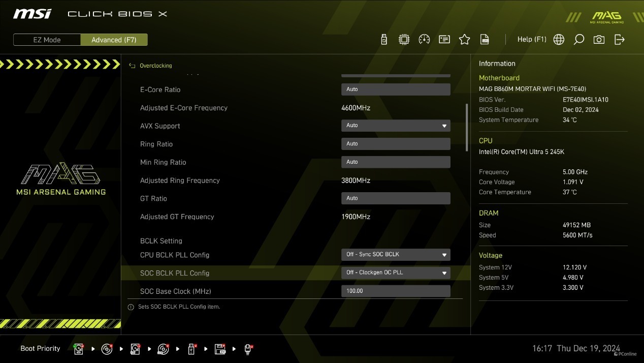Click the LOG file icon
The image size is (644, 363).
(485, 40)
